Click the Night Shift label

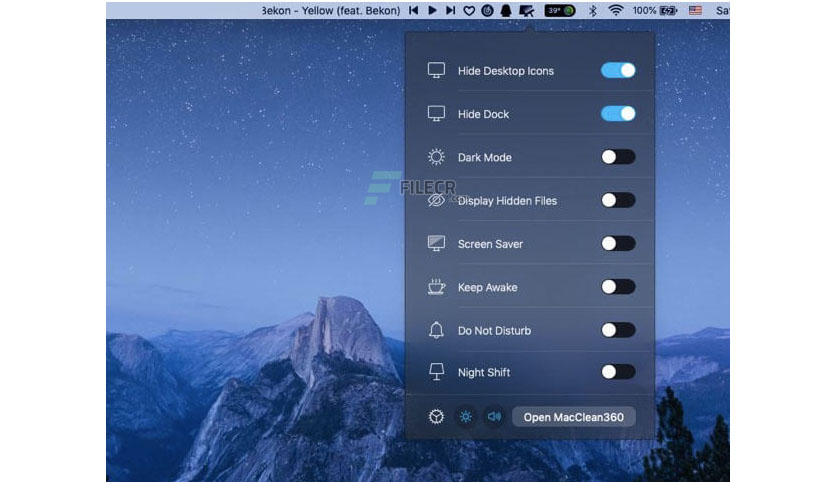tap(484, 372)
